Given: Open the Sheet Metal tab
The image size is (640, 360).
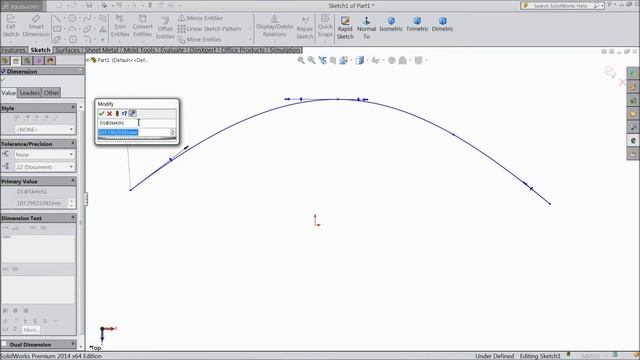Looking at the screenshot, I should click(101, 50).
